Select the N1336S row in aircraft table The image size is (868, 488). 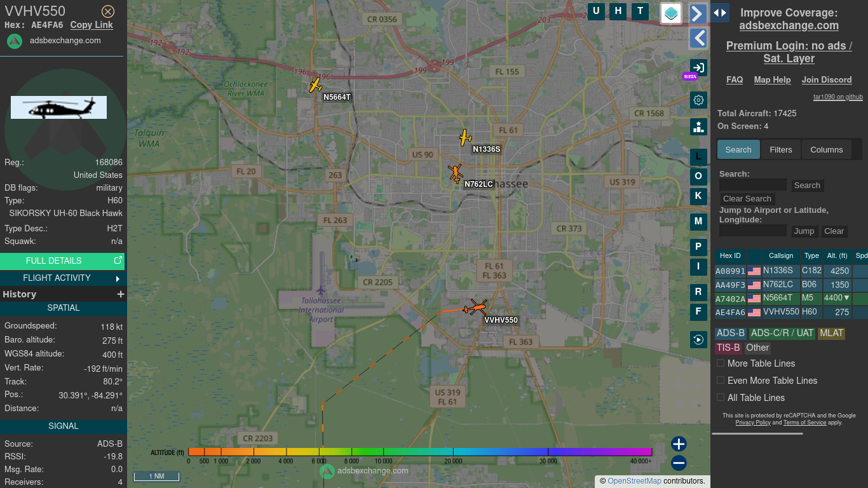[x=791, y=271]
